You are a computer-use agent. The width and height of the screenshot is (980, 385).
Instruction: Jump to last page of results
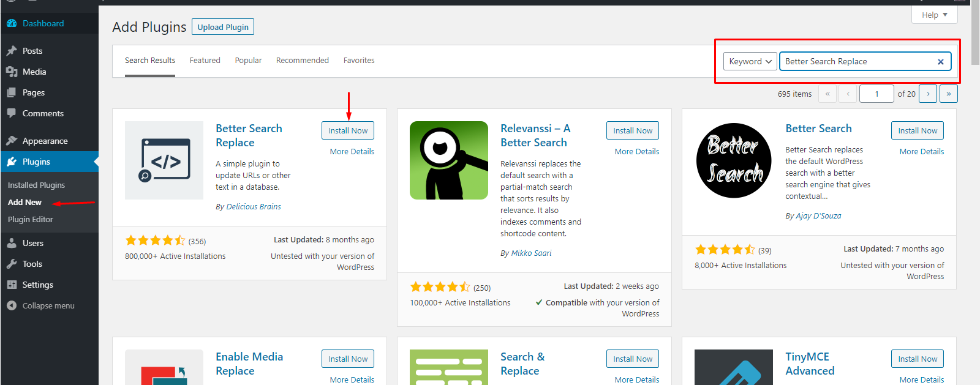pos(949,94)
